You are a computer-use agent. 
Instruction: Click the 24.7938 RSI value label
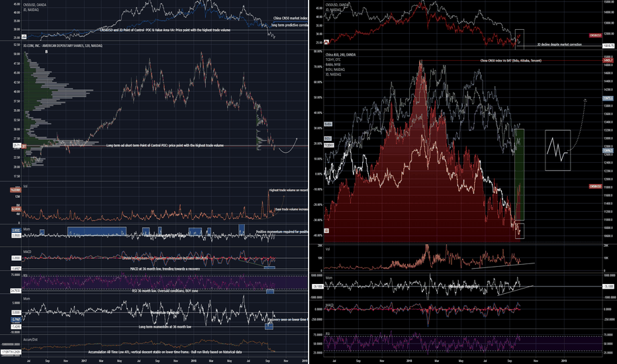click(x=16, y=291)
